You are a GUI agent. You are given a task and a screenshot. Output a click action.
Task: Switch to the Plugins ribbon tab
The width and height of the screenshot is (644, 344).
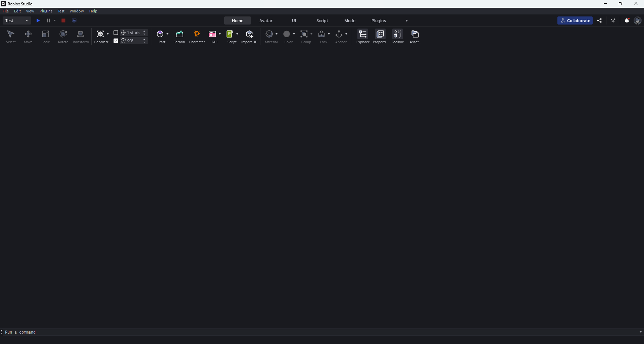[379, 20]
